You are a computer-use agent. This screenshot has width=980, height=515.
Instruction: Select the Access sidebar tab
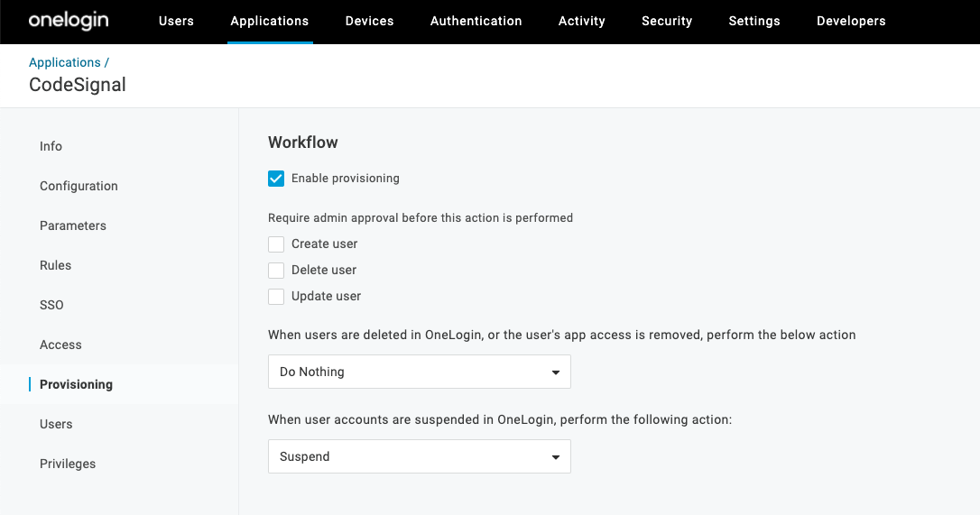click(60, 345)
